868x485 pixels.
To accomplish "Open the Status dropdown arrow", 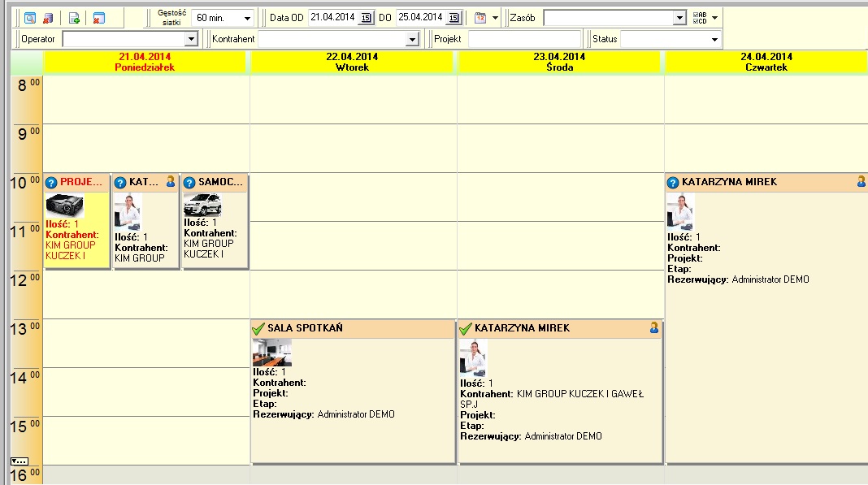I will point(714,39).
